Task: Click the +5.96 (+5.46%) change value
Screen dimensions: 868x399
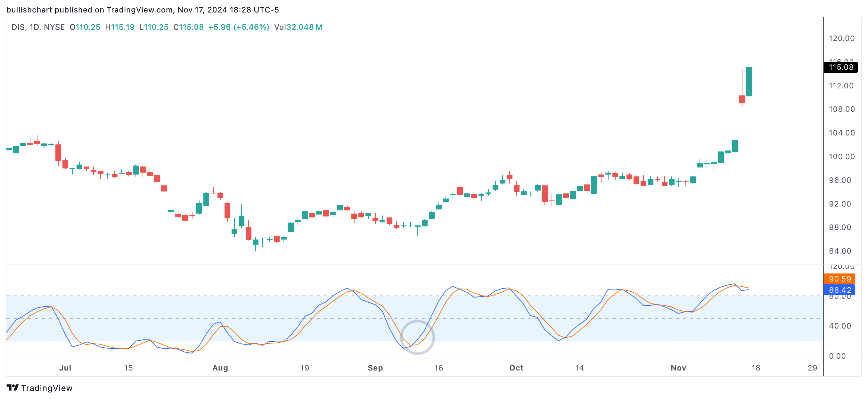Action: [x=239, y=27]
